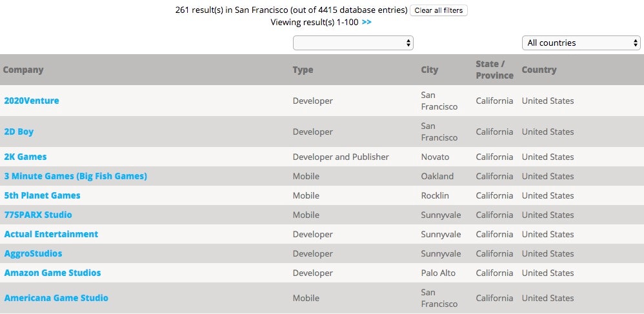Viewport: 644px width, 314px height.
Task: Click the Company column header
Action: tap(23, 70)
